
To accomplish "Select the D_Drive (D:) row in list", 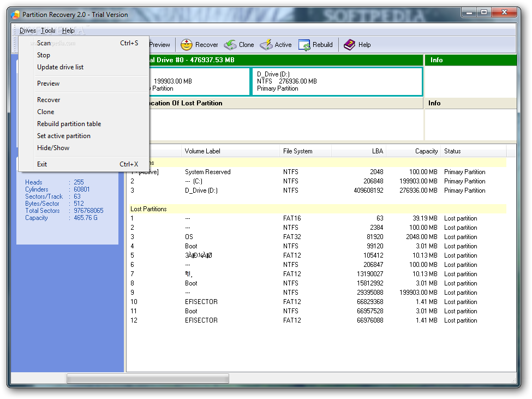I will (x=318, y=190).
